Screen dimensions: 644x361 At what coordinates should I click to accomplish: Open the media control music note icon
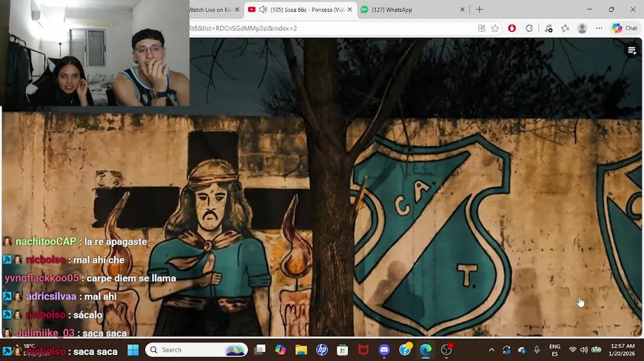(x=548, y=29)
